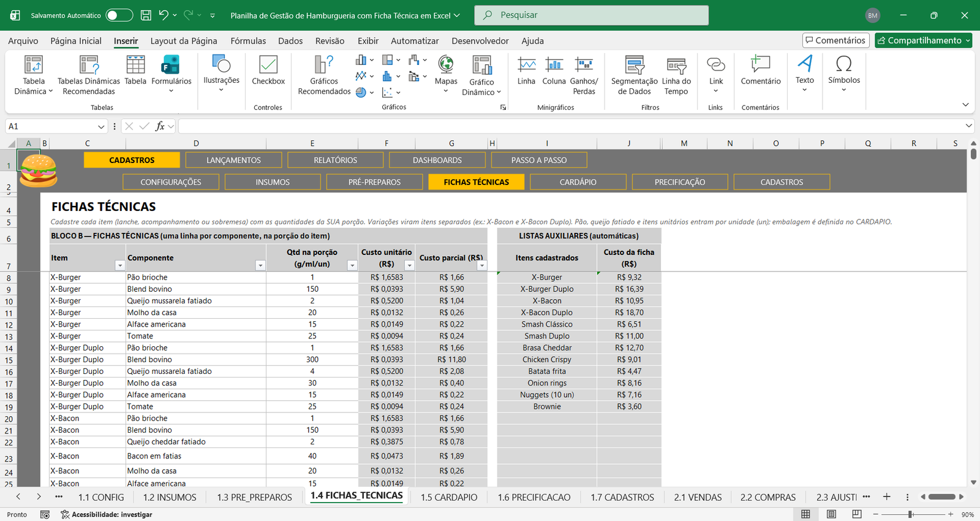The image size is (980, 521).
Task: Switch to Page Break Preview view
Action: (857, 514)
